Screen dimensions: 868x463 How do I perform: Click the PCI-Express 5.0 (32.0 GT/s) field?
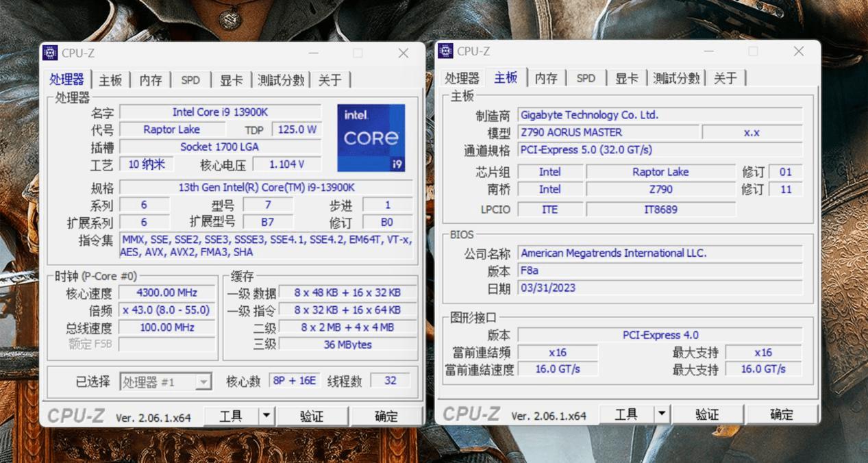pyautogui.click(x=660, y=149)
